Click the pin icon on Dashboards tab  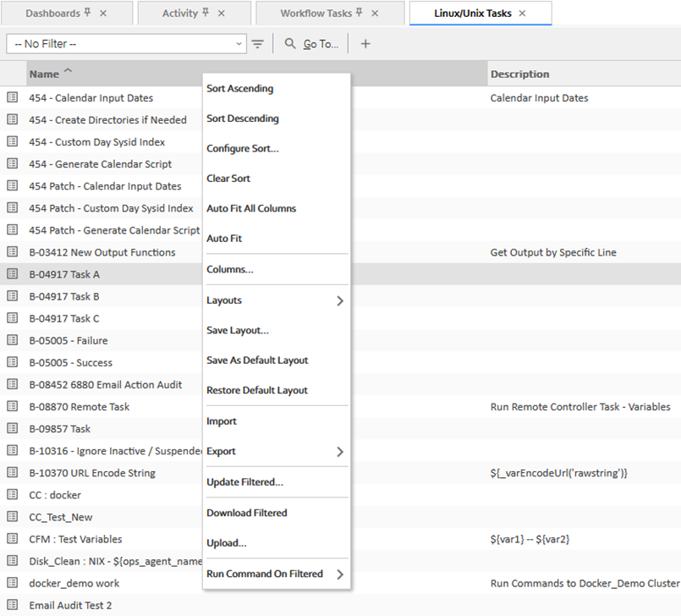click(x=87, y=14)
